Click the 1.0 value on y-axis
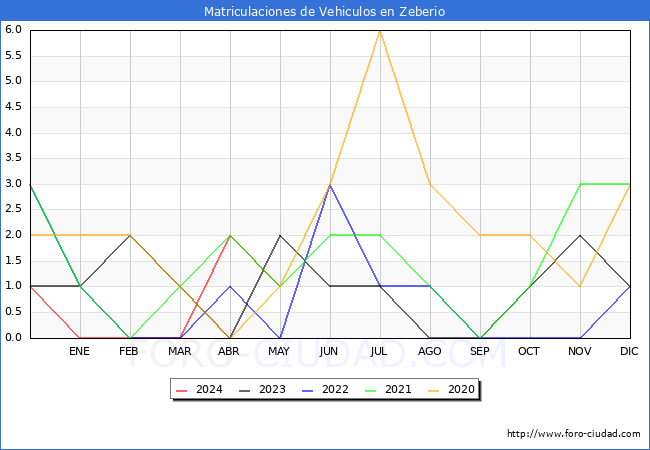 (13, 285)
